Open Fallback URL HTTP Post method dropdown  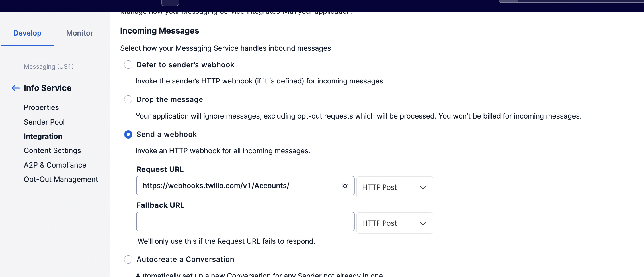click(395, 223)
